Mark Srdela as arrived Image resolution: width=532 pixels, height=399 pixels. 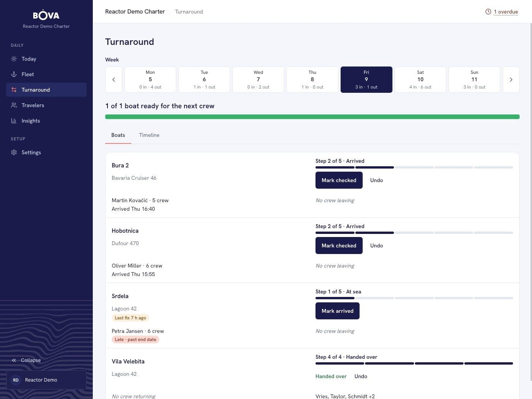pyautogui.click(x=338, y=311)
